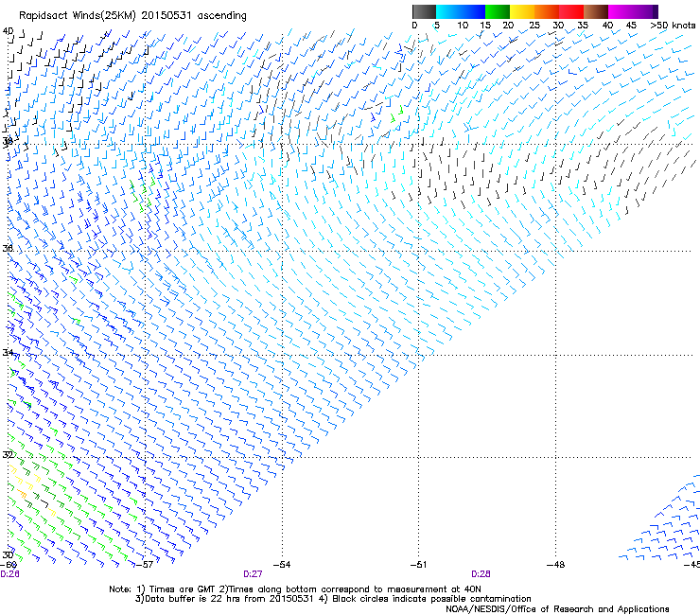Viewport: 700px width, 615px height.
Task: Click the red 30-35 knots legend segment
Action: click(x=571, y=11)
